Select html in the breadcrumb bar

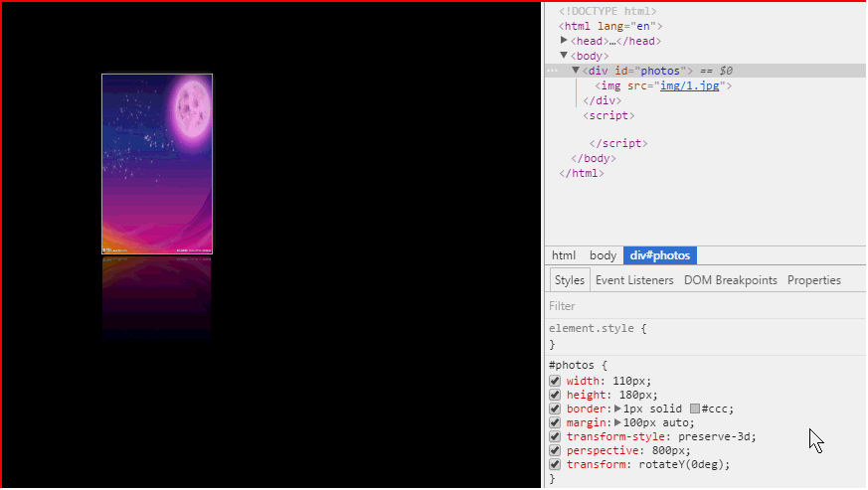pos(564,255)
